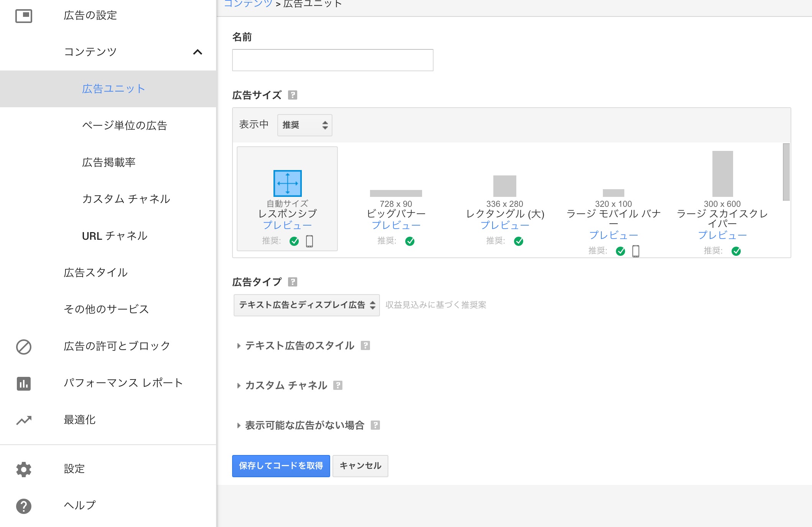This screenshot has width=812, height=527.
Task: Click the ヘルプ question mark icon
Action: [x=24, y=506]
